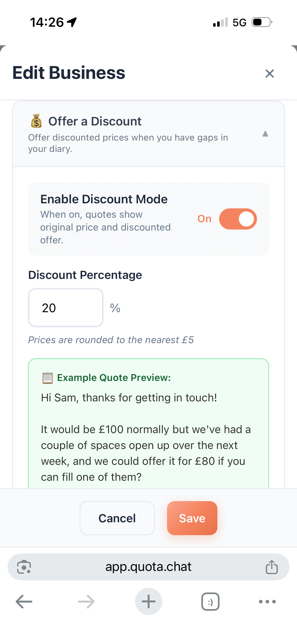Tap Save to apply discount settings

pyautogui.click(x=192, y=518)
